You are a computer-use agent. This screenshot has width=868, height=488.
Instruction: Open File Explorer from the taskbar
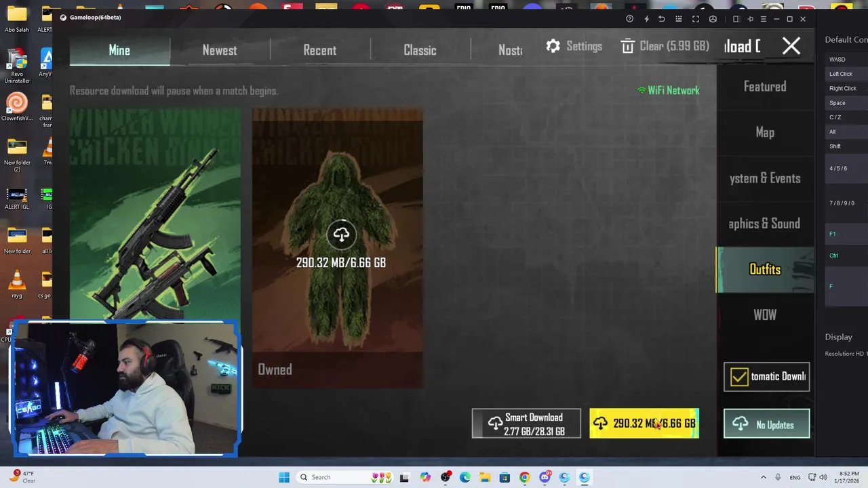click(485, 477)
